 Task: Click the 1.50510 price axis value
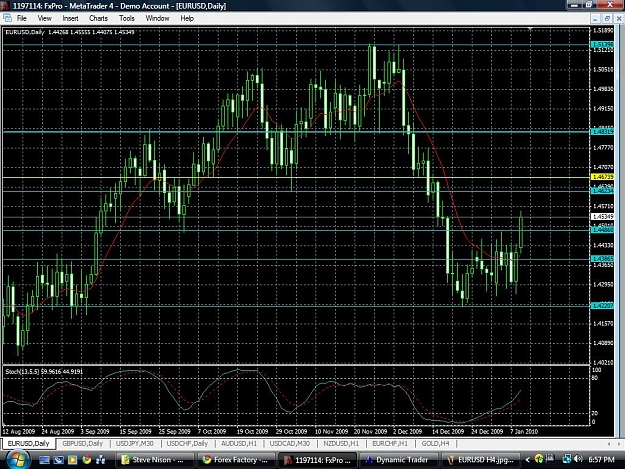pos(603,69)
